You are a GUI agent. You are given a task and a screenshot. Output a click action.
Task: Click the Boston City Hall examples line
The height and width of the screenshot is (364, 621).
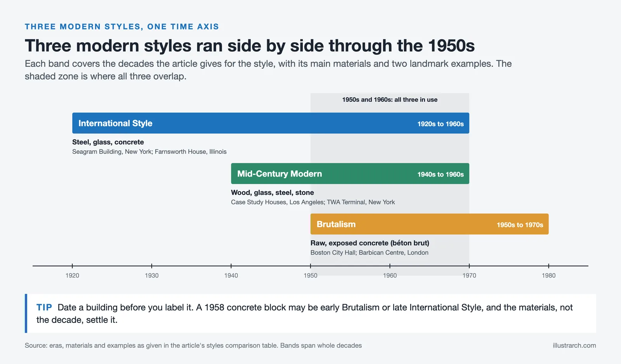[369, 253]
